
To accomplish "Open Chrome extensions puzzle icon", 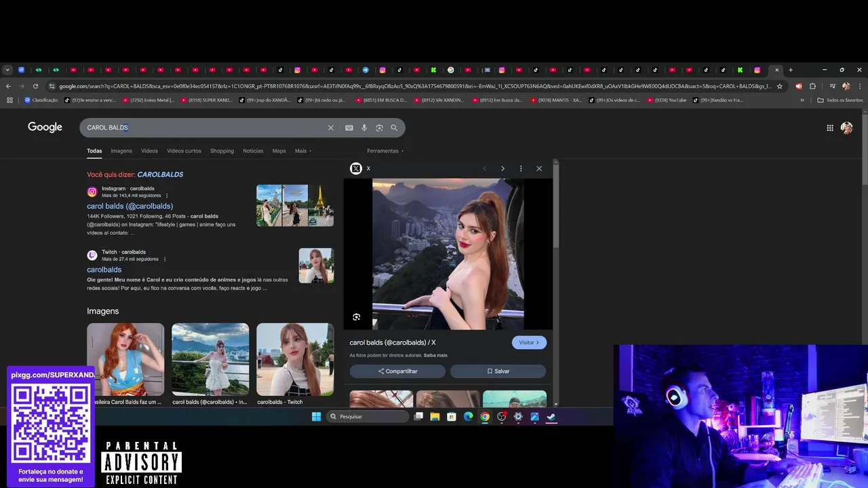I will [812, 86].
